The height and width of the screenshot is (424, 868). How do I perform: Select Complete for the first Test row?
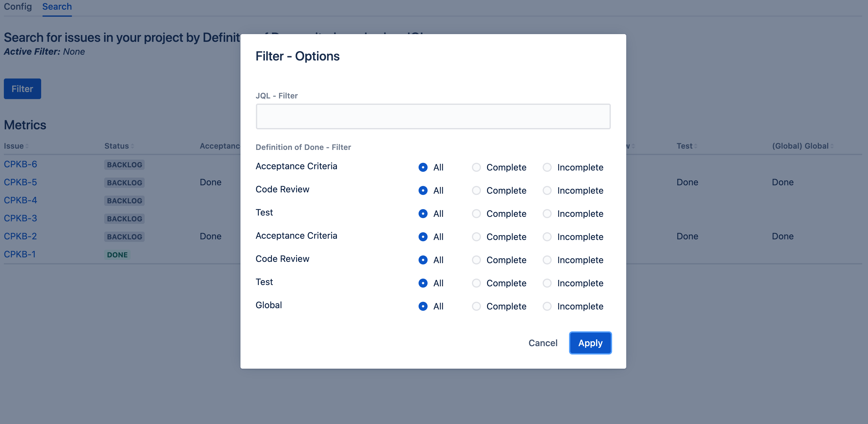(476, 214)
